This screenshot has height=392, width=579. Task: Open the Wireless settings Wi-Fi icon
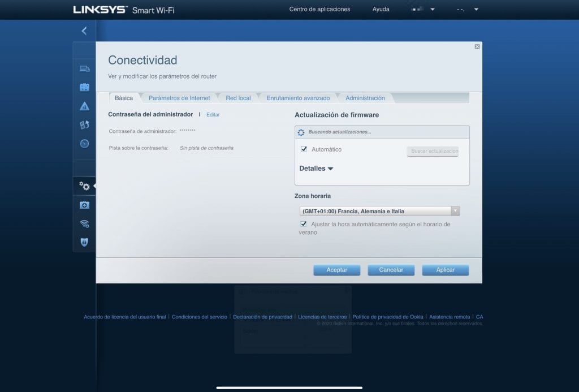(x=84, y=223)
